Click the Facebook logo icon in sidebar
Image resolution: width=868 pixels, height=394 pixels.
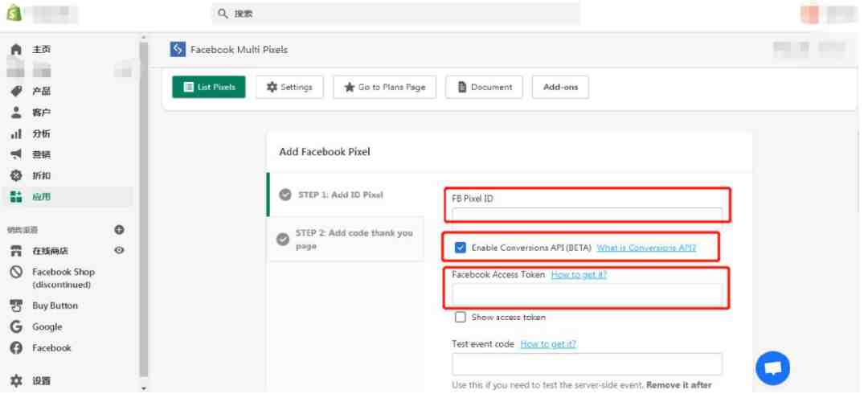[16, 348]
